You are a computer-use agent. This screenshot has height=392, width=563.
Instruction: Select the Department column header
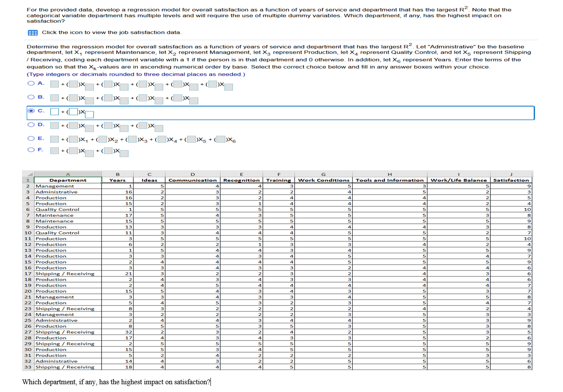[67, 180]
